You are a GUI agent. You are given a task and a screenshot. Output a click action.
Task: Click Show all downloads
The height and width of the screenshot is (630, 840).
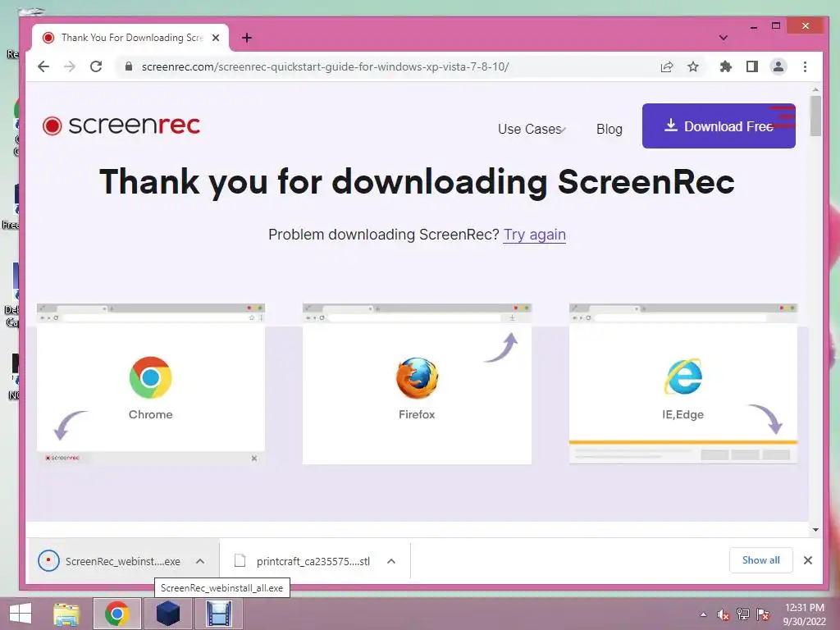pos(760,559)
